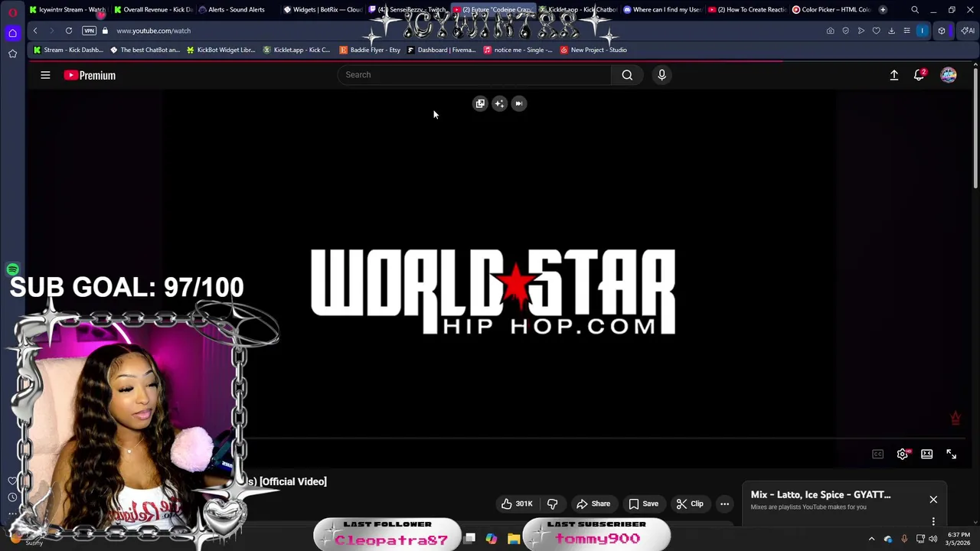Viewport: 980px width, 551px height.
Task: Clip the video
Action: [x=690, y=504]
